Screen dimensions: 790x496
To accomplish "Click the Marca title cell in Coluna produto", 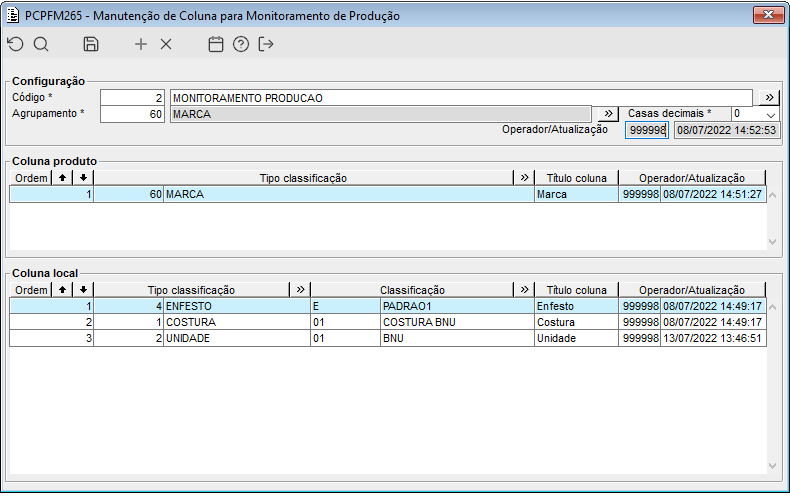I will pos(576,194).
